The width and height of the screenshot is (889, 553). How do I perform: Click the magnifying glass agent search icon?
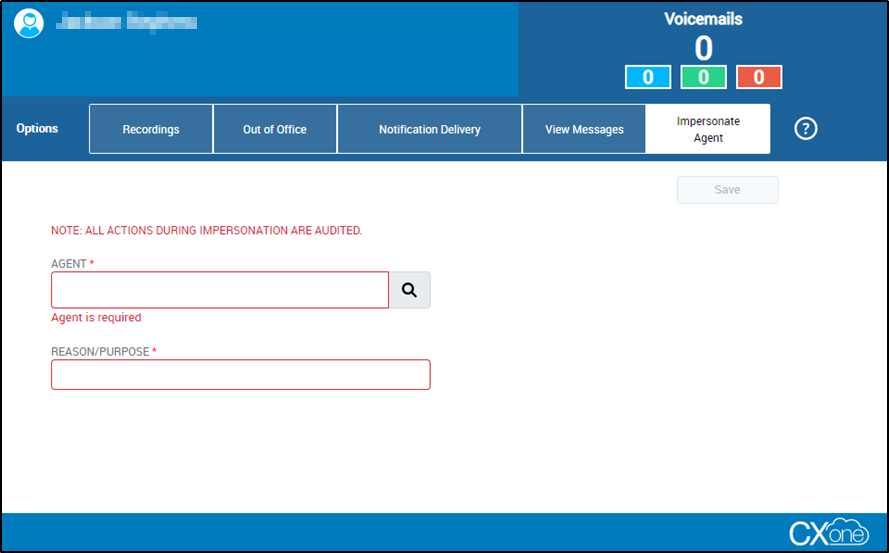(x=409, y=290)
